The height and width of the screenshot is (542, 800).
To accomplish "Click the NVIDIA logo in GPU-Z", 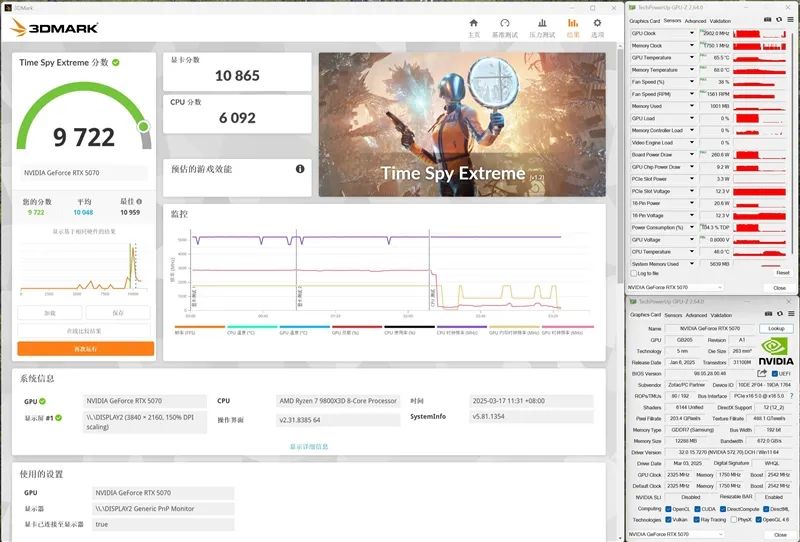I will 776,353.
